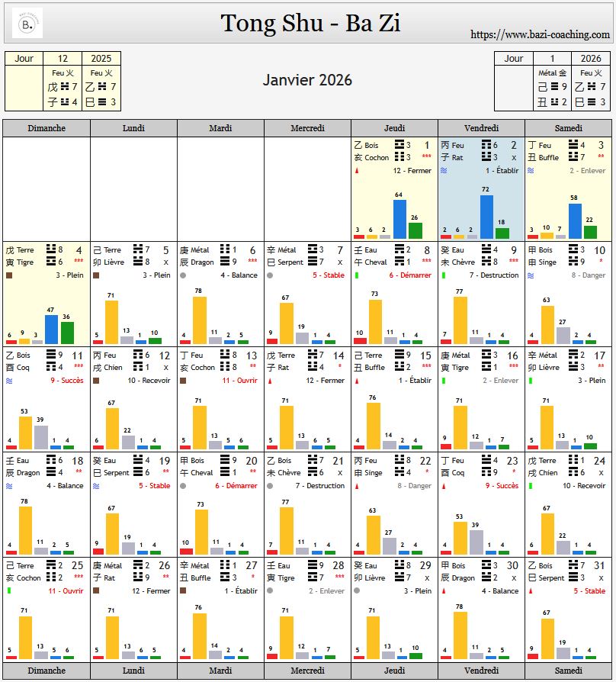This screenshot has width=616, height=682.
Task: Click the grey circle icon on January 6
Action: (183, 275)
